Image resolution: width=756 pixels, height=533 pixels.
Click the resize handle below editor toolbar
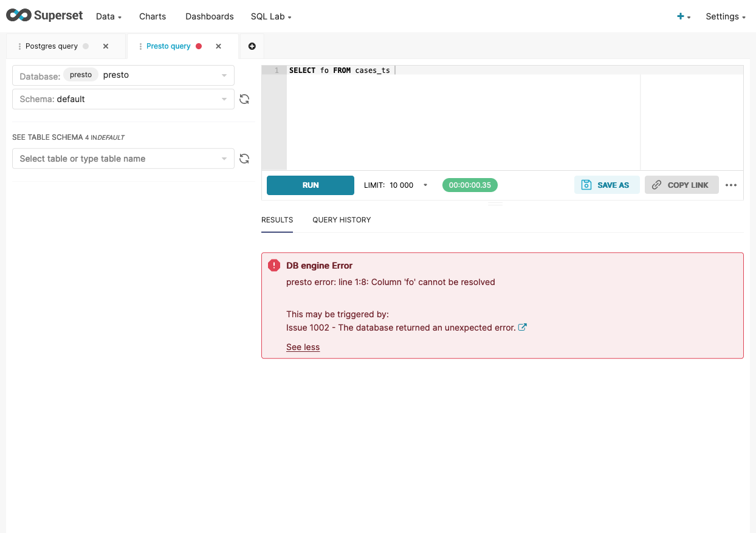pos(495,204)
